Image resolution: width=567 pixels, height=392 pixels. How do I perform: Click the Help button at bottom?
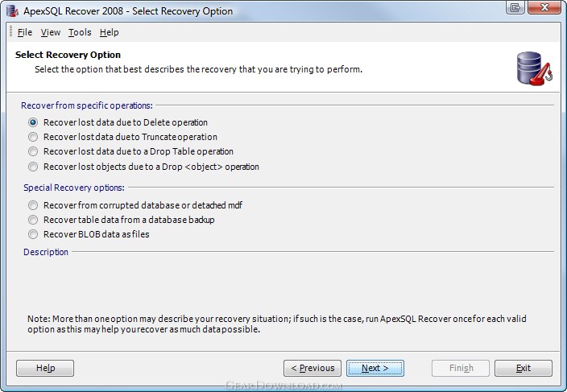coord(45,368)
